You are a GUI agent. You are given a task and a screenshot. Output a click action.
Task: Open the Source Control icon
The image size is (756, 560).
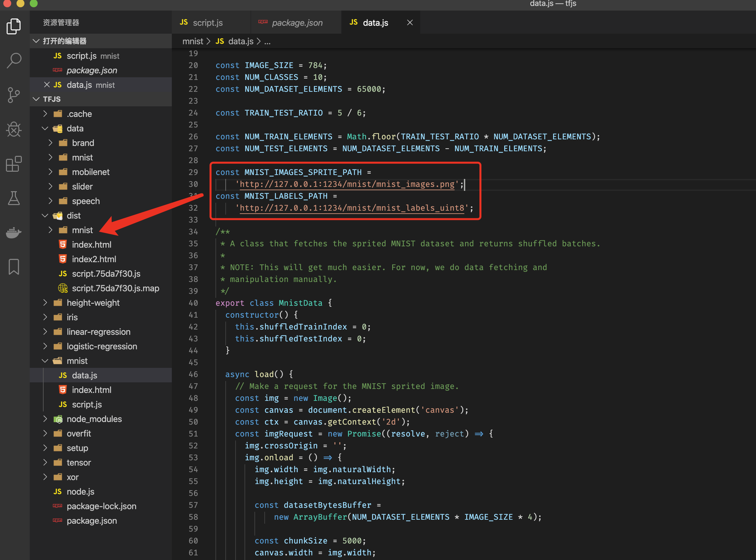tap(14, 95)
